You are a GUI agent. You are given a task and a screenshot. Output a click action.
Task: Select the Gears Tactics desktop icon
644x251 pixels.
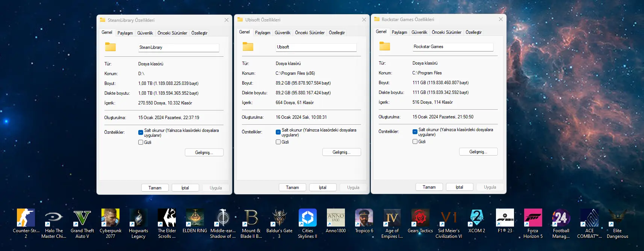(420, 221)
